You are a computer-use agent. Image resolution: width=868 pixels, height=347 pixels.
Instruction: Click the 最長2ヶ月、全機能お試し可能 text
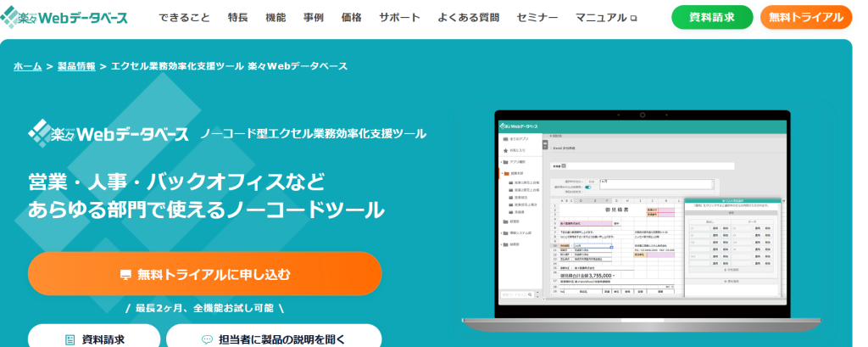click(205, 308)
